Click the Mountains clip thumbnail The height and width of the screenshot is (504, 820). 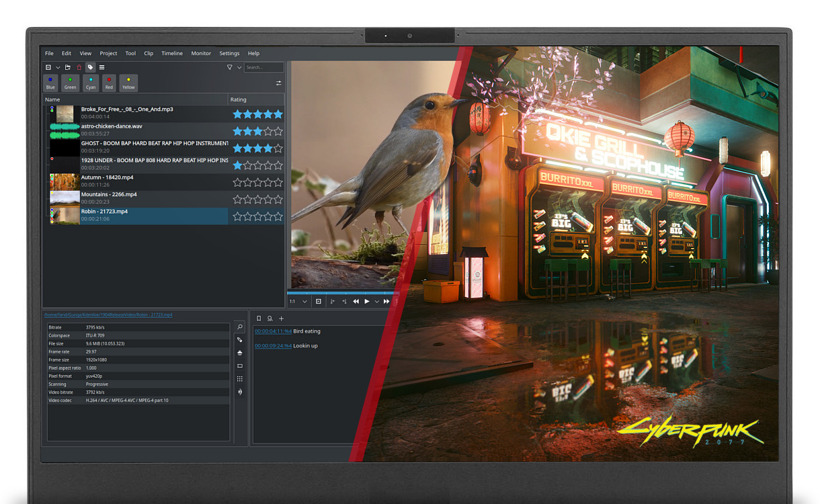tap(65, 198)
